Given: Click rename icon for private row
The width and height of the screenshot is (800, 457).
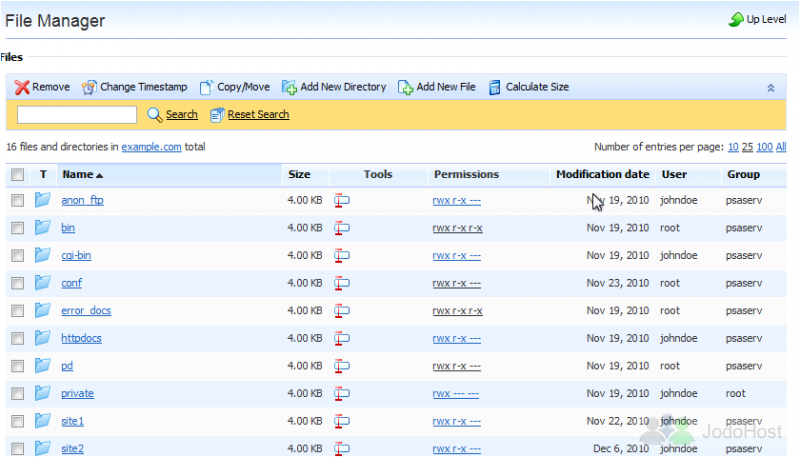Looking at the screenshot, I should [x=341, y=393].
